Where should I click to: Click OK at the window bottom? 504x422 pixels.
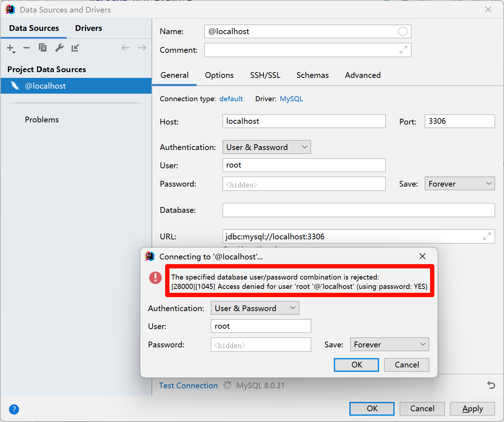point(372,409)
